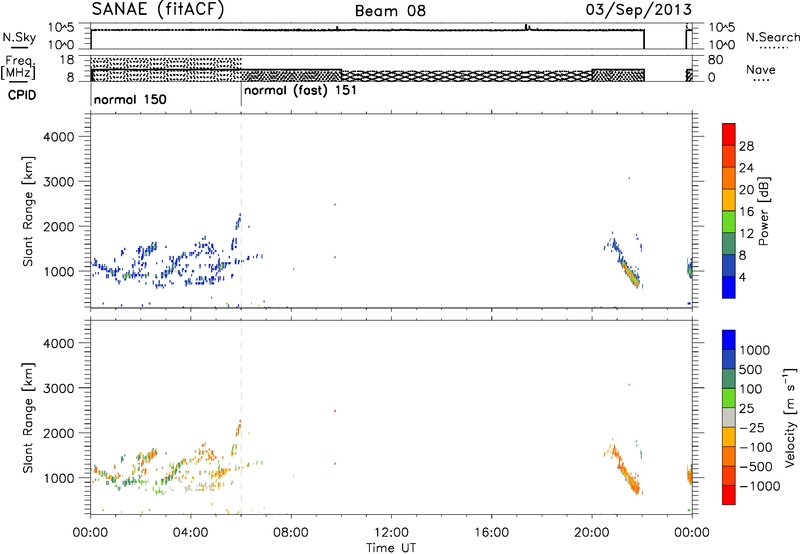The width and height of the screenshot is (800, 554).
Task: Click the isolated red velocity point near 2500 km
Action: pyautogui.click(x=335, y=411)
